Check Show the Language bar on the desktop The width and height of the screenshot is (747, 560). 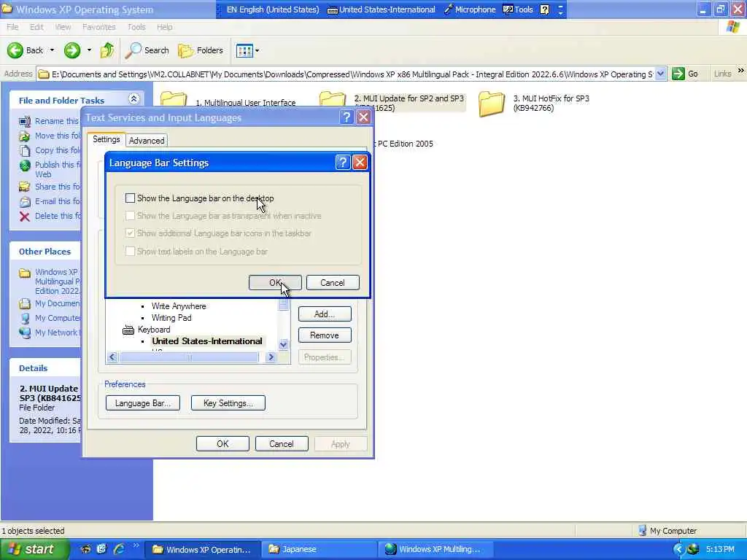tap(130, 198)
